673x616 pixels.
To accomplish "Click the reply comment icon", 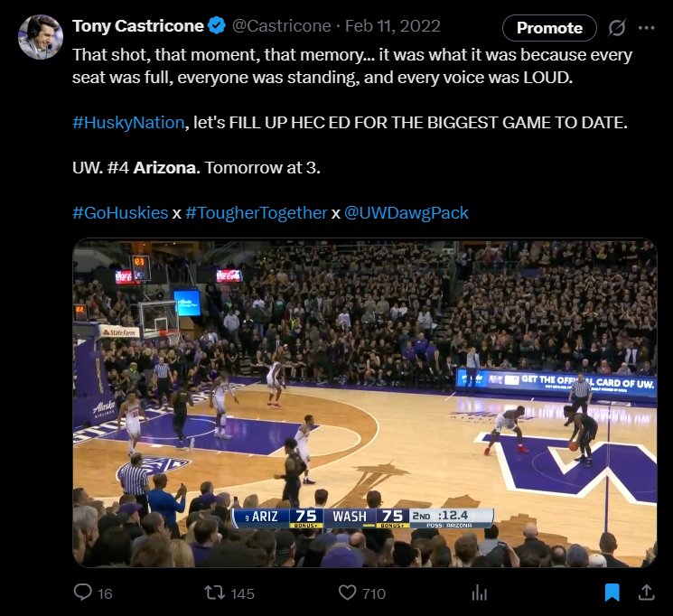I will tap(83, 593).
